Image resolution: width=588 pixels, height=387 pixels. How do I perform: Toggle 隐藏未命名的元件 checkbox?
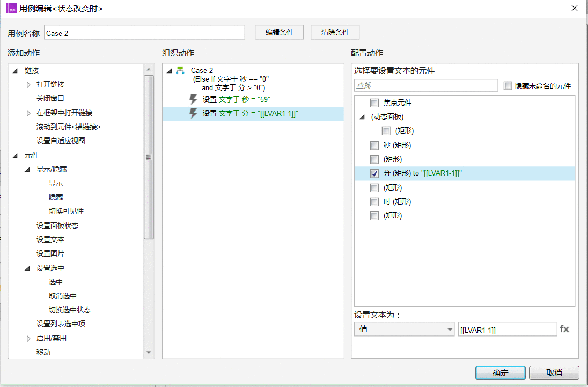coord(508,86)
